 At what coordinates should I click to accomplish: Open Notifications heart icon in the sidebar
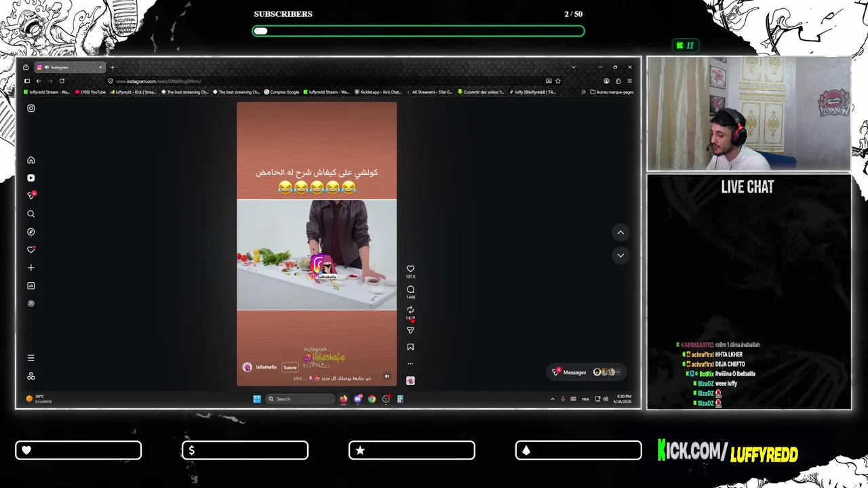point(31,249)
